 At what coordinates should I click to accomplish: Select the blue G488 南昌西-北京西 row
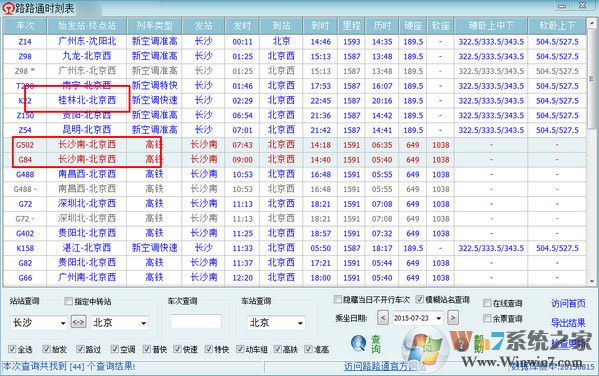pos(295,174)
